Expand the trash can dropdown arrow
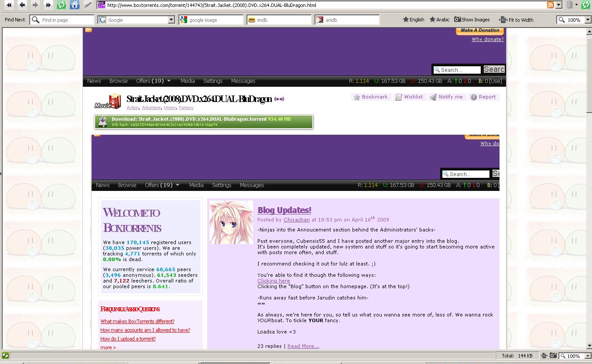 (x=576, y=5)
